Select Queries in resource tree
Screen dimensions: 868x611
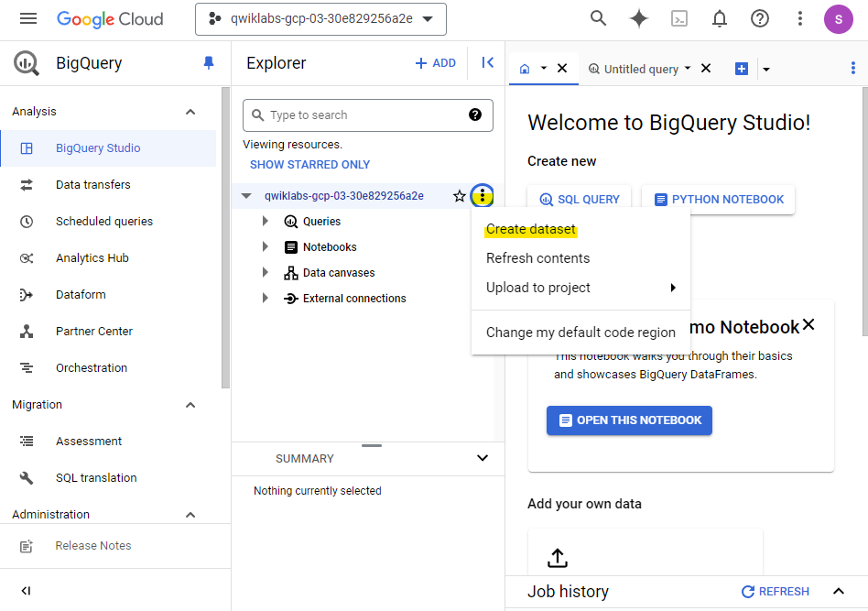[x=321, y=222]
